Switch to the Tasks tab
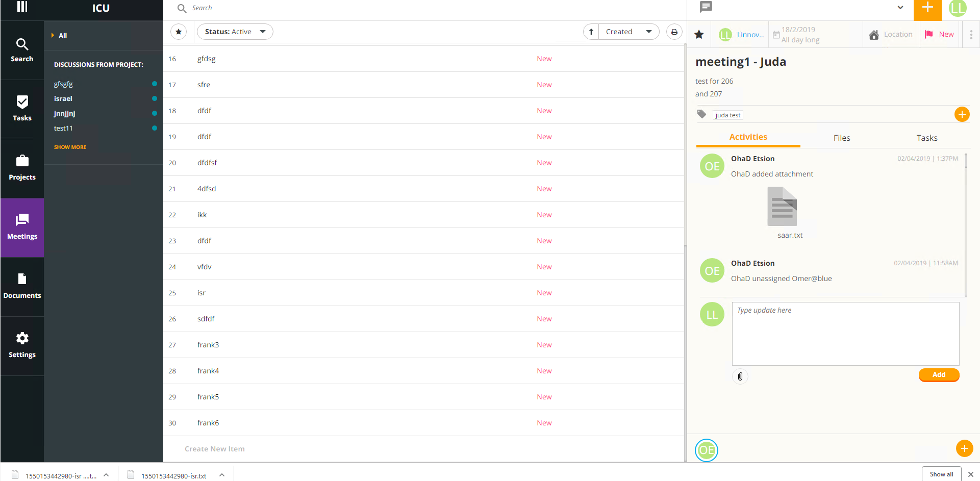 click(926, 137)
